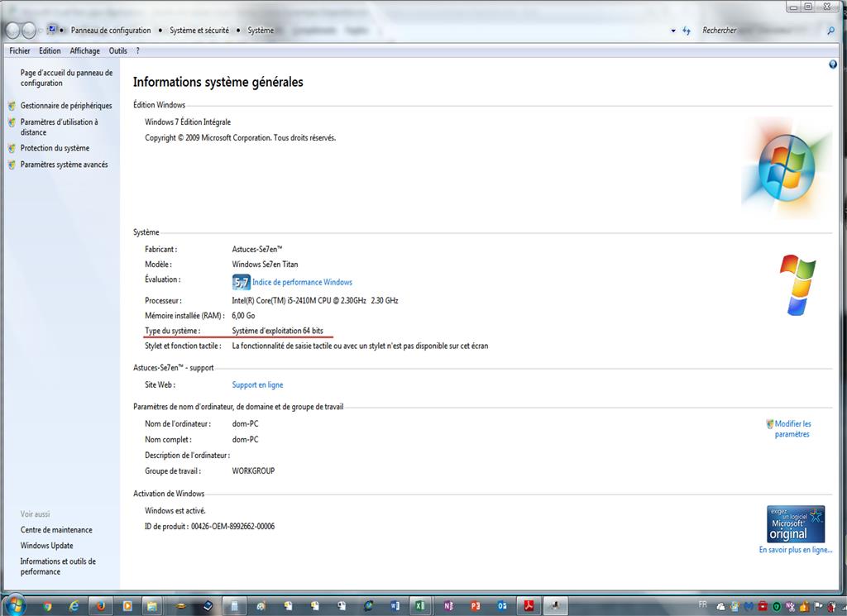
Task: Open Word from the taskbar
Action: pyautogui.click(x=395, y=606)
